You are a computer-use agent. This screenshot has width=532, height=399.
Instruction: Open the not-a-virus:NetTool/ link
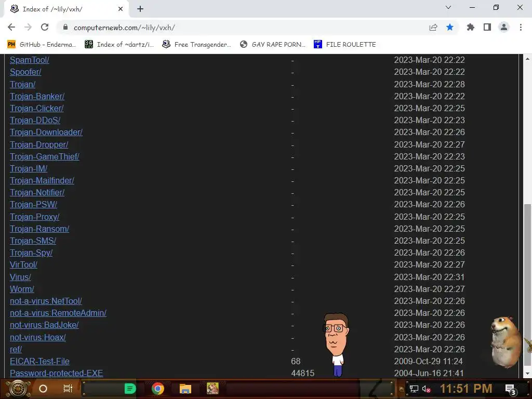46,301
